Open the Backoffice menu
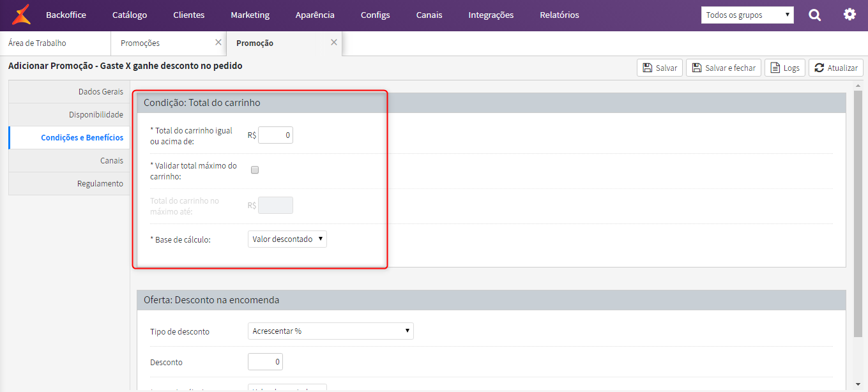The height and width of the screenshot is (392, 868). (66, 15)
